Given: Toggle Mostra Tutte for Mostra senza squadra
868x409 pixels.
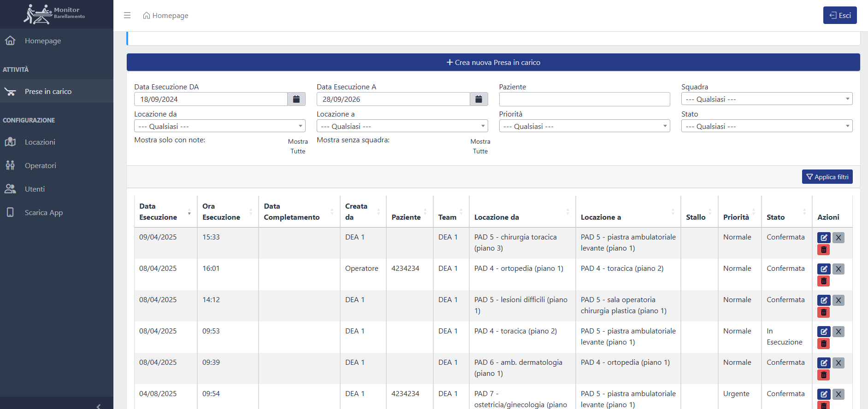Looking at the screenshot, I should [480, 146].
